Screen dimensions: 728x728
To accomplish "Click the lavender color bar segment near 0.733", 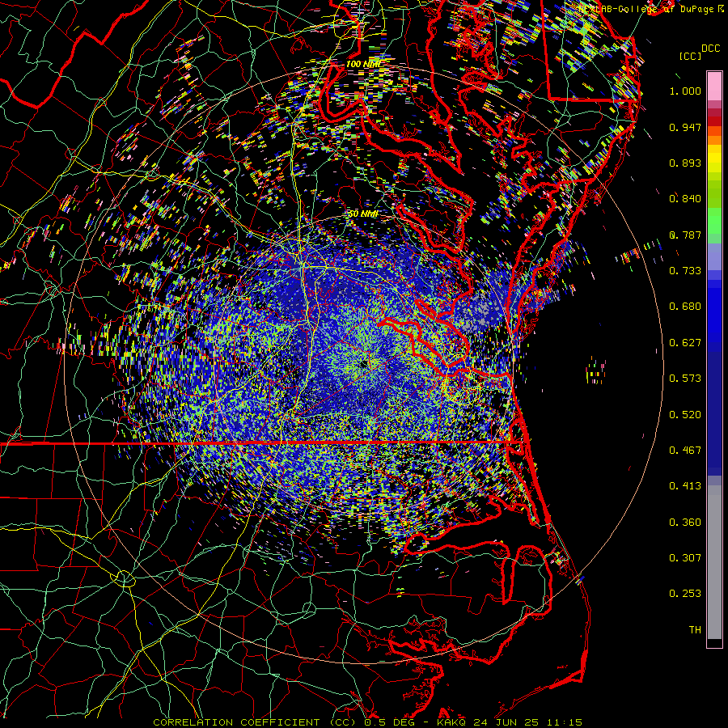I will click(x=714, y=257).
